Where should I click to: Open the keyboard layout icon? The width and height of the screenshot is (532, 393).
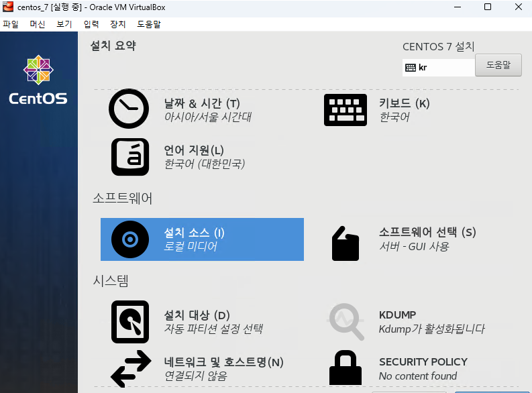point(345,110)
